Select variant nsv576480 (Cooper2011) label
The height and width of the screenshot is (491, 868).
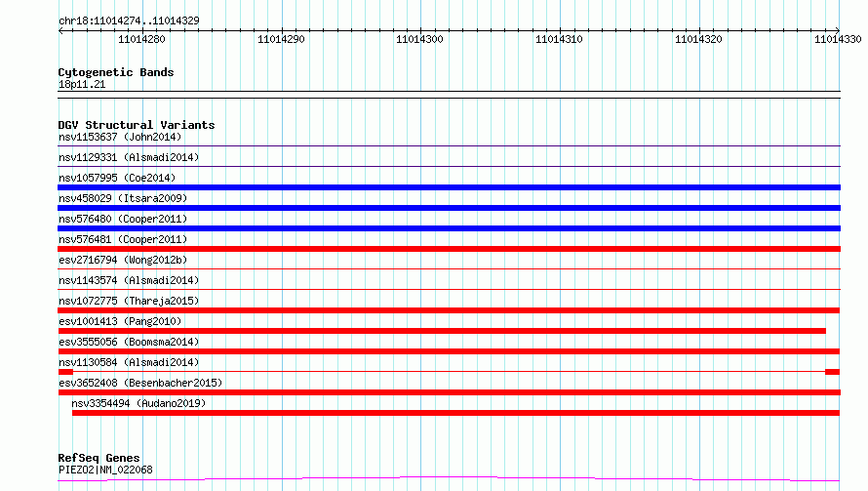coord(123,219)
